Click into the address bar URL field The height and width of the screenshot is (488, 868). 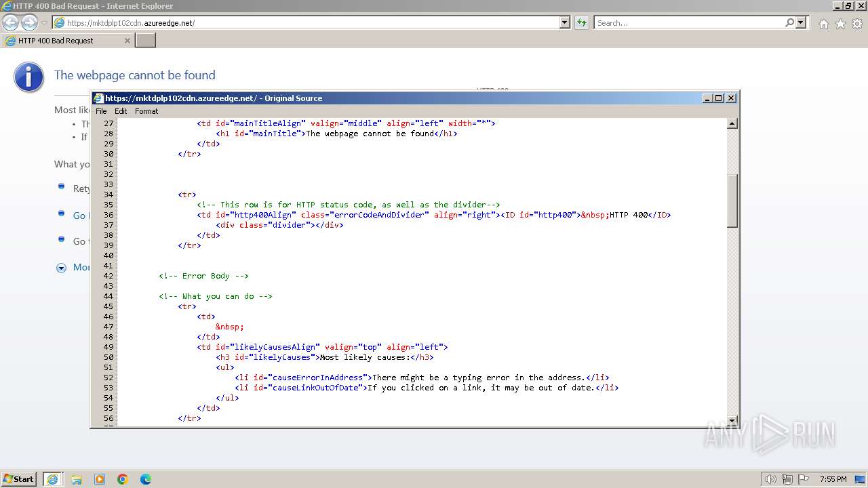pos(312,23)
